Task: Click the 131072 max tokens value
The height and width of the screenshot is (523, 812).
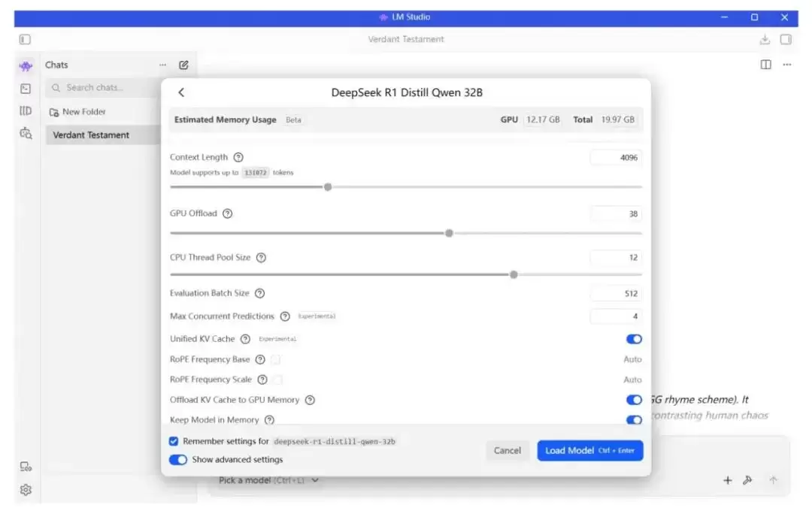Action: coord(256,172)
